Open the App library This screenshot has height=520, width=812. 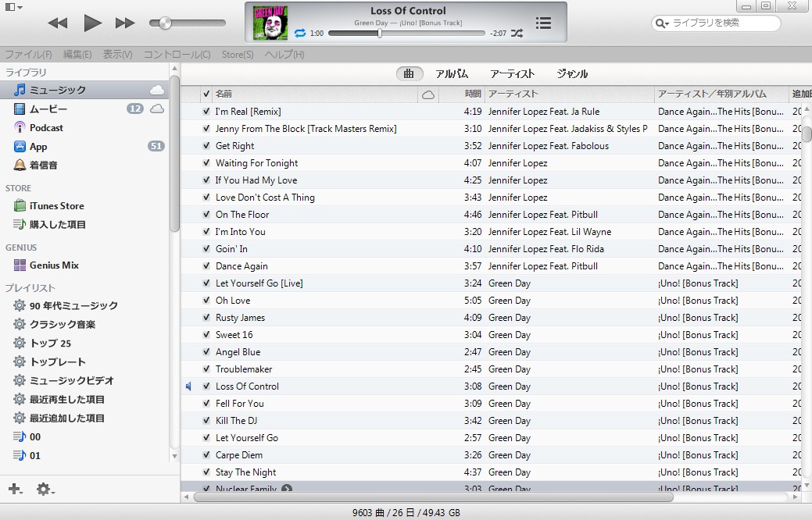point(84,147)
